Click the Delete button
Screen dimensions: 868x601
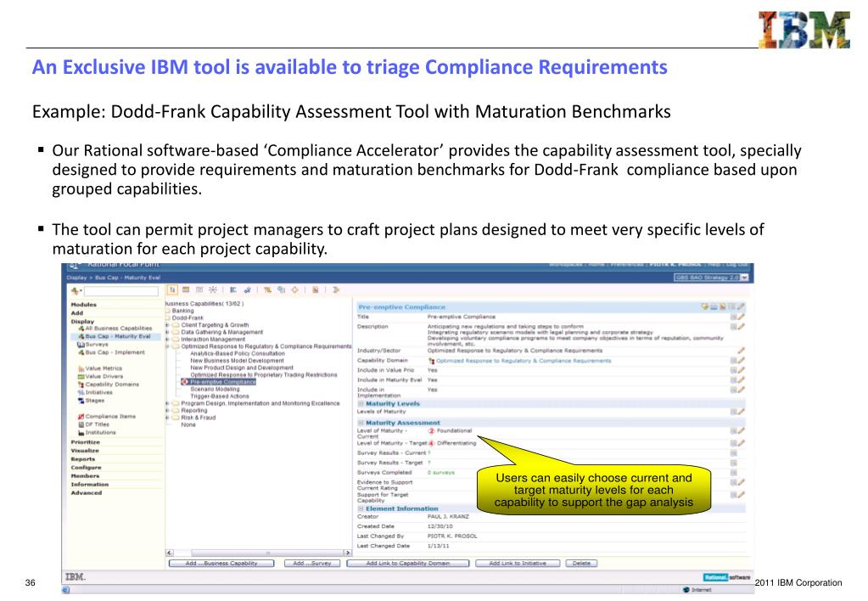tap(581, 564)
